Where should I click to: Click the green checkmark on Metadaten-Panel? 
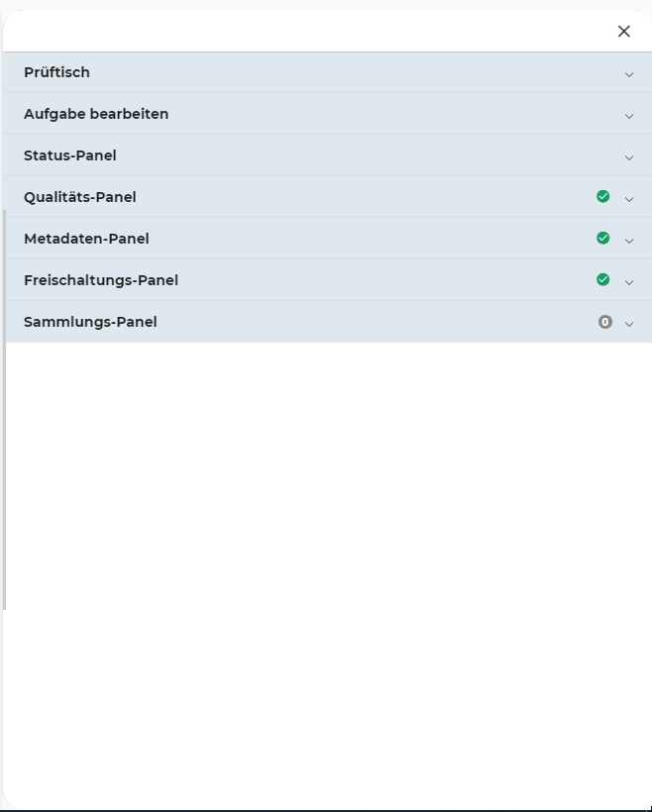(x=602, y=238)
